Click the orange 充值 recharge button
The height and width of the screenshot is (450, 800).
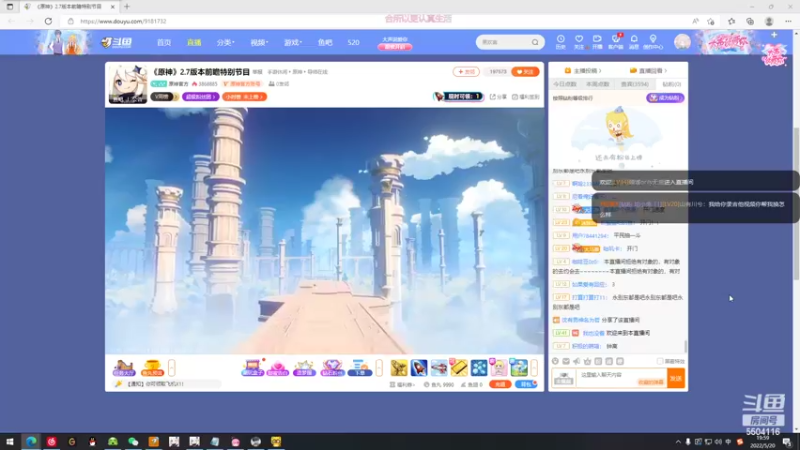pyautogui.click(x=500, y=384)
